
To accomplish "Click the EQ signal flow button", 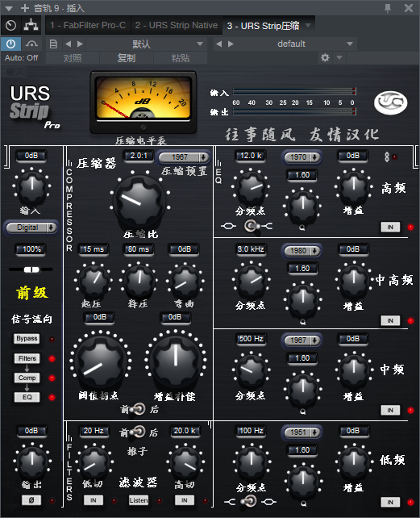I will pos(27,397).
